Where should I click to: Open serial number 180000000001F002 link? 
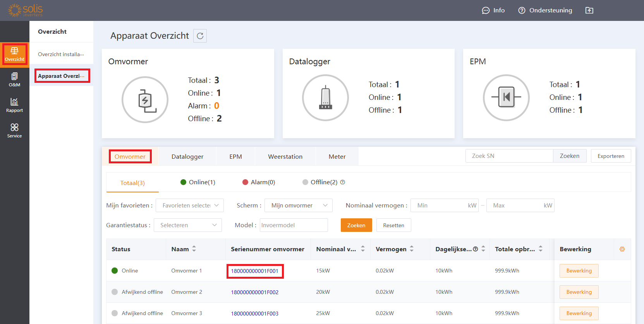(255, 292)
